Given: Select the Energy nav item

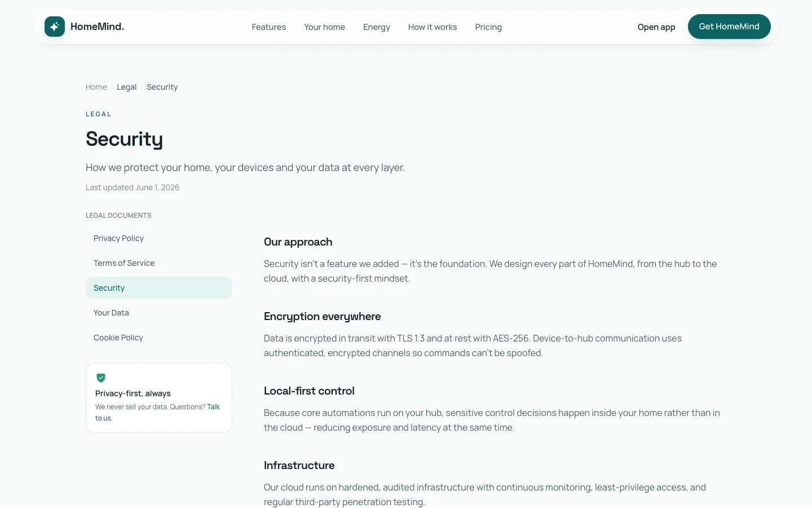Looking at the screenshot, I should click(x=377, y=27).
